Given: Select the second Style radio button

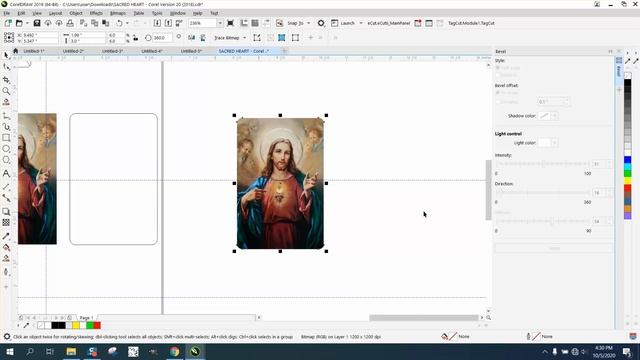Looking at the screenshot, I should click(498, 75).
